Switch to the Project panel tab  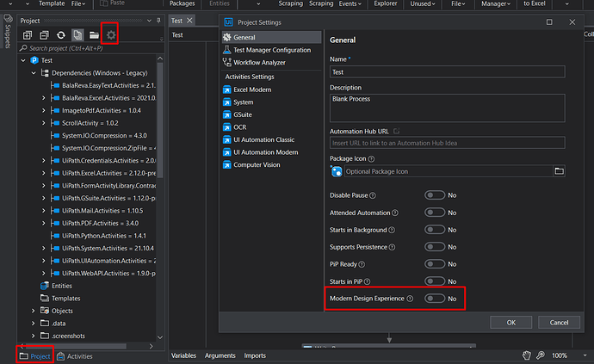point(34,356)
